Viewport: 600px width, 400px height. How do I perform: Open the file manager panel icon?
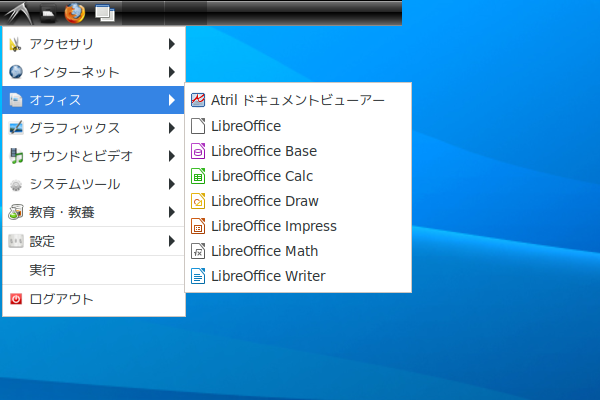pyautogui.click(x=48, y=14)
